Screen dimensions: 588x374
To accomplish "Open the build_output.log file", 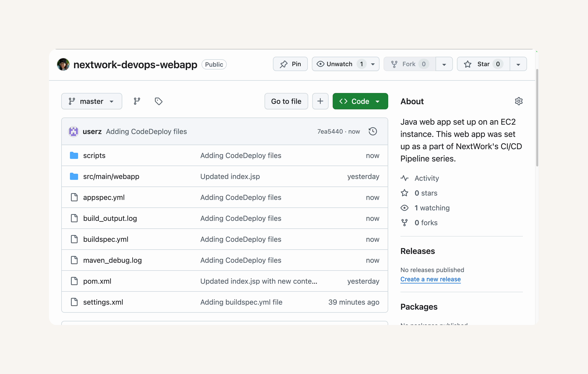I will pyautogui.click(x=110, y=218).
